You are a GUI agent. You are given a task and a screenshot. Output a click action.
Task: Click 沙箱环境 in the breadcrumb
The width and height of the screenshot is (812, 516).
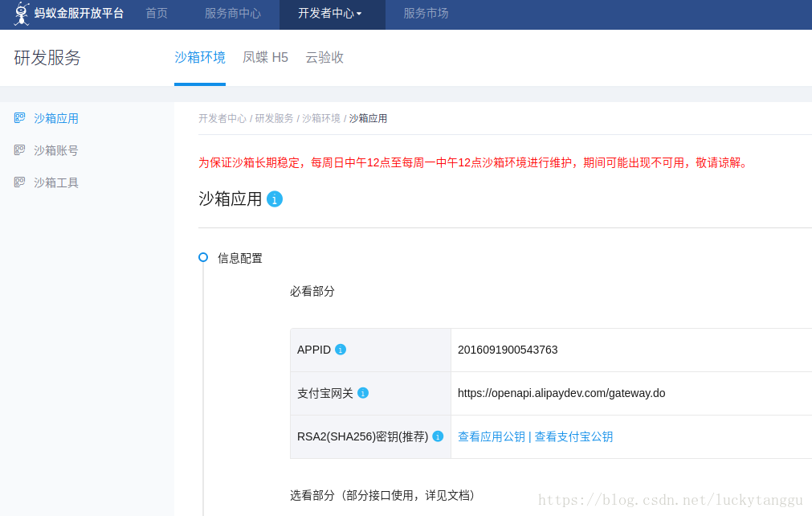(x=321, y=119)
